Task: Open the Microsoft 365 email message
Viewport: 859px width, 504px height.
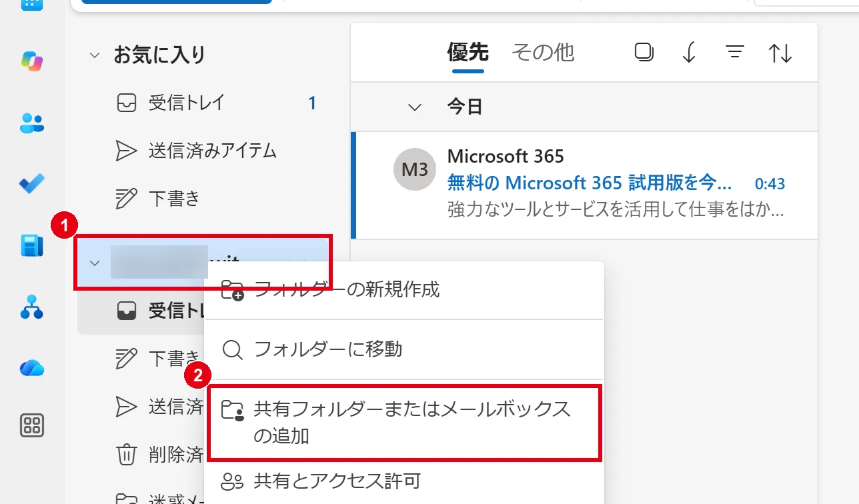Action: coord(584,185)
